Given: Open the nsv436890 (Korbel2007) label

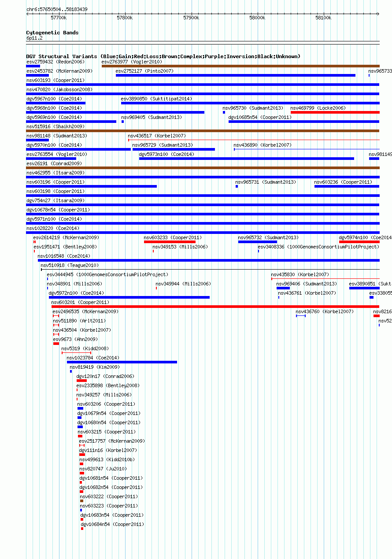Looking at the screenshot, I should point(263,145).
